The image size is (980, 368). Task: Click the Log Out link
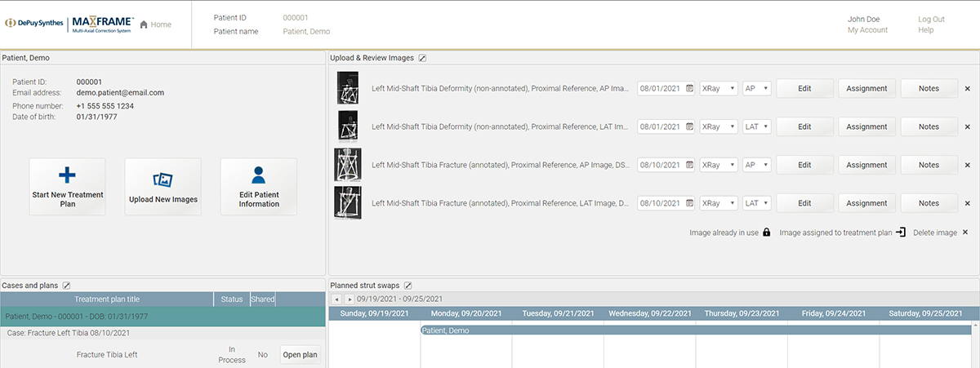(931, 19)
